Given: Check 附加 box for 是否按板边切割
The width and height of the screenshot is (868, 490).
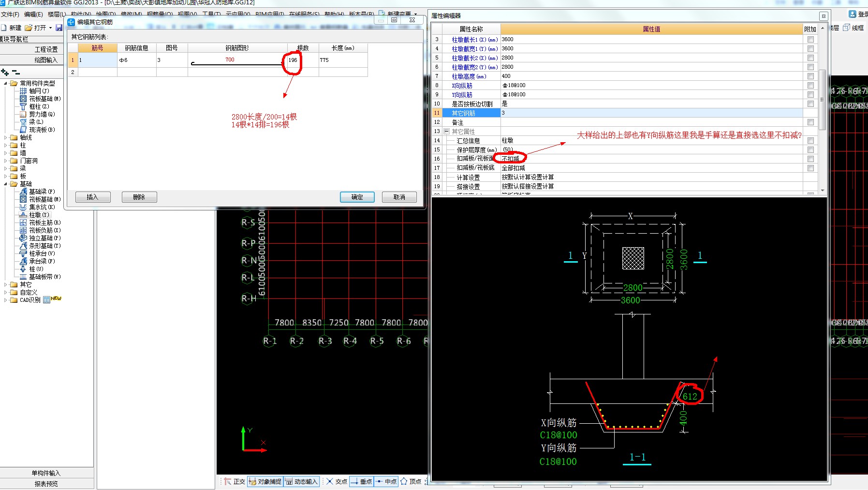Looking at the screenshot, I should [810, 104].
